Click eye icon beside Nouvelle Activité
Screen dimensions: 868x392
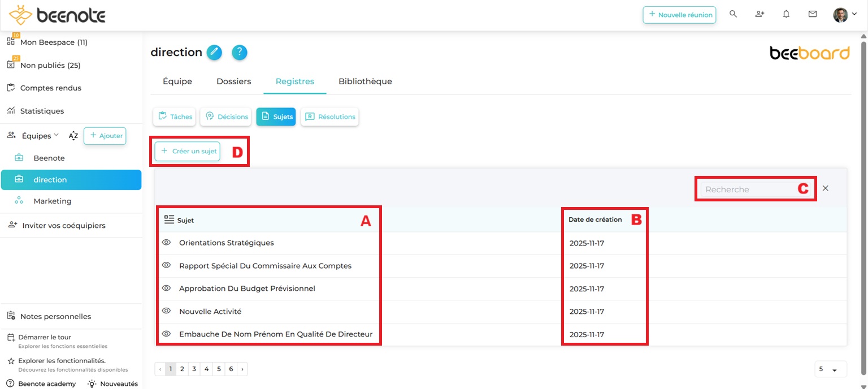tap(166, 311)
